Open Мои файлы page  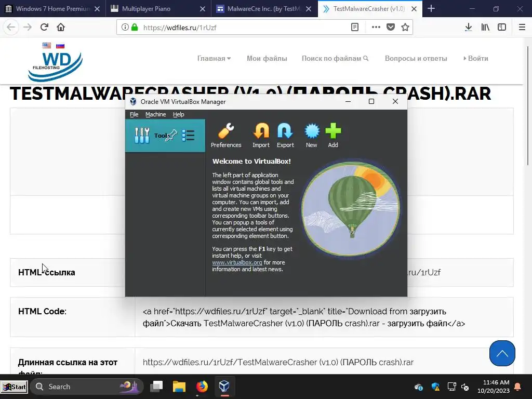point(267,58)
